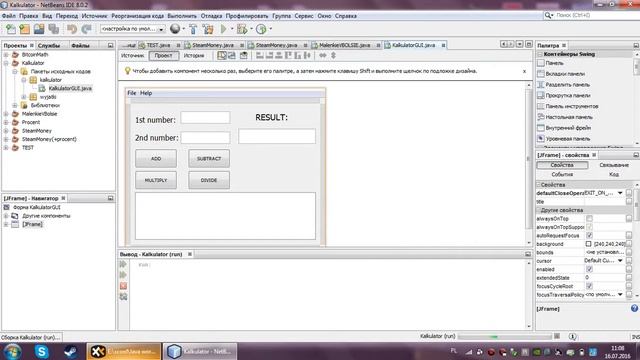Click the Build Project hammer icon

point(193,29)
